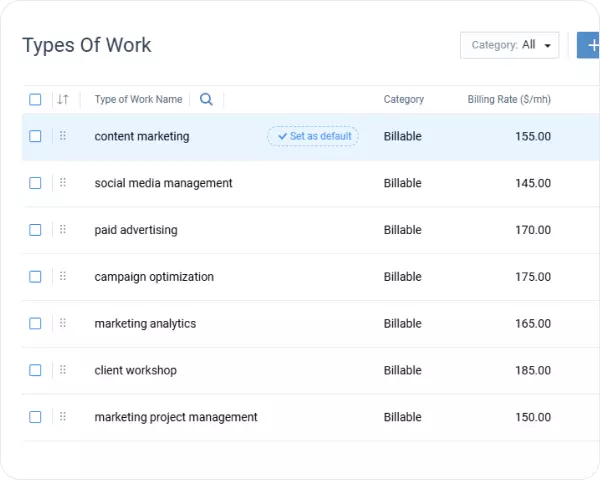Click the search magnifier icon in header
The image size is (600, 480).
point(206,99)
